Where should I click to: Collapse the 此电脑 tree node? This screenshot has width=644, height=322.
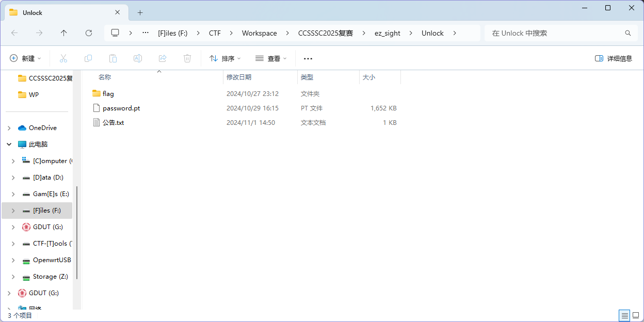click(9, 144)
